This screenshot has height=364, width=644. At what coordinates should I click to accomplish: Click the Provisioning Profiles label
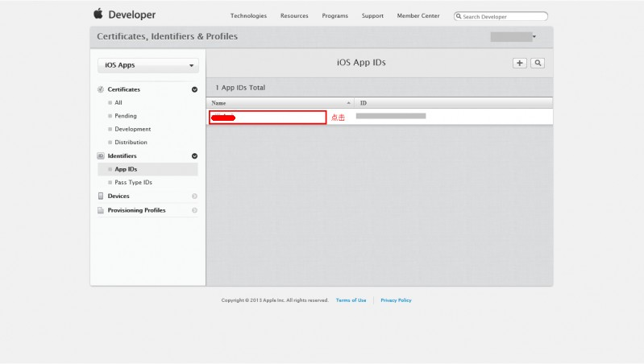point(136,210)
